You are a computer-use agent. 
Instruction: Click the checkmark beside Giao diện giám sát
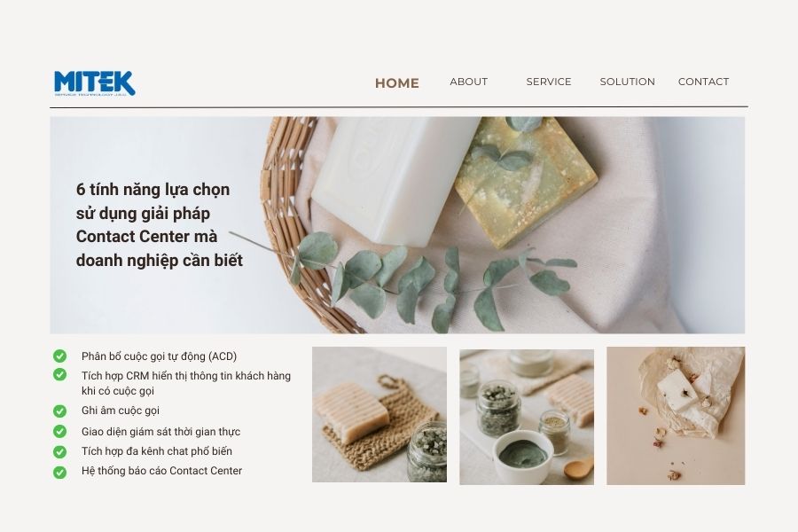(x=60, y=431)
